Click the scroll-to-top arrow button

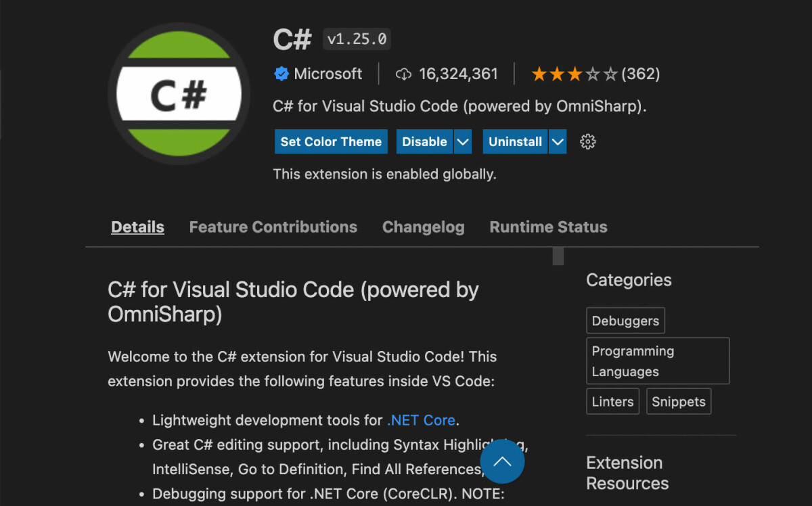[502, 461]
